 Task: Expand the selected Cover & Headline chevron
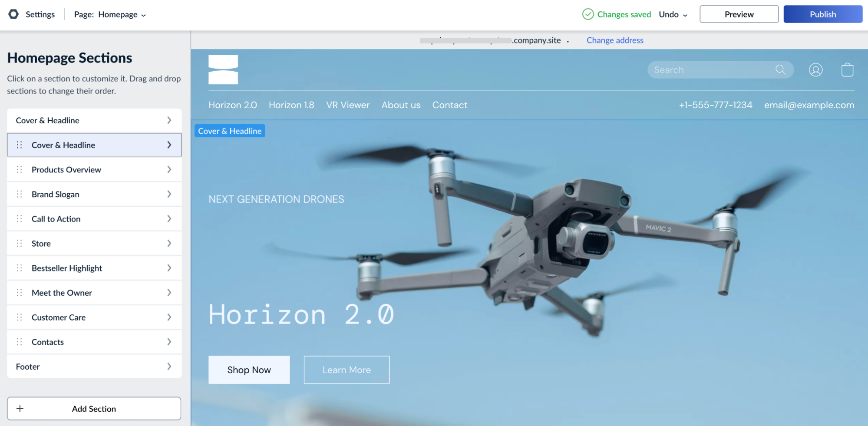(169, 145)
